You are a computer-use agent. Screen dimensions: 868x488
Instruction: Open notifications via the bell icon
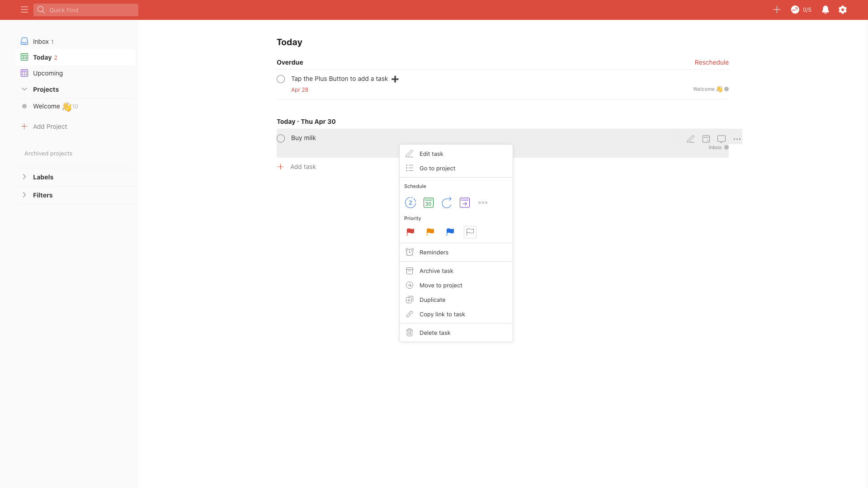coord(825,9)
